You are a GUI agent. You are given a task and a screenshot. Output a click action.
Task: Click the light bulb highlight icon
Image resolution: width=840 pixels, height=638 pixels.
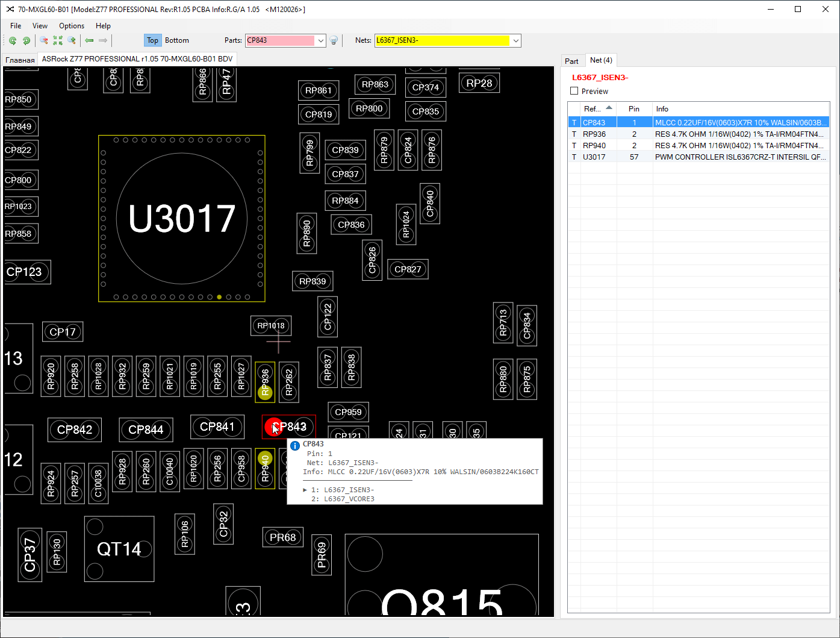point(334,40)
